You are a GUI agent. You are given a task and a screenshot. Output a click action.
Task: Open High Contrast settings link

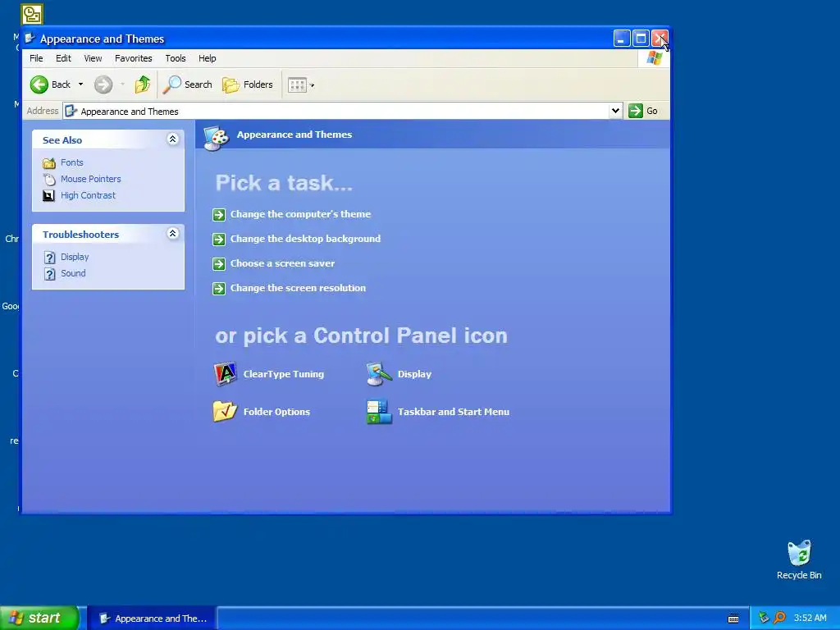[x=88, y=195]
